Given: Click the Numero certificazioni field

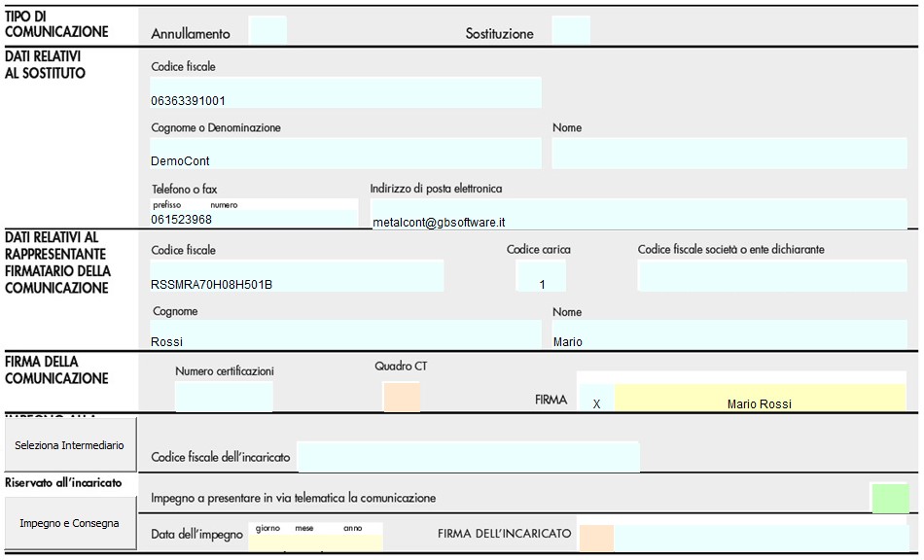Looking at the screenshot, I should (224, 397).
